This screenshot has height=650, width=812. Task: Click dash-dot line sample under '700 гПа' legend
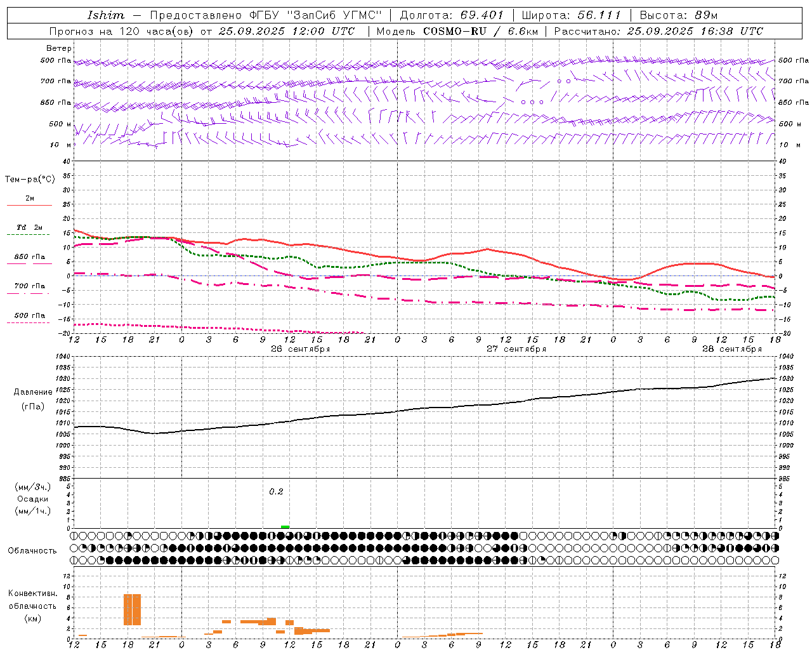pos(29,293)
